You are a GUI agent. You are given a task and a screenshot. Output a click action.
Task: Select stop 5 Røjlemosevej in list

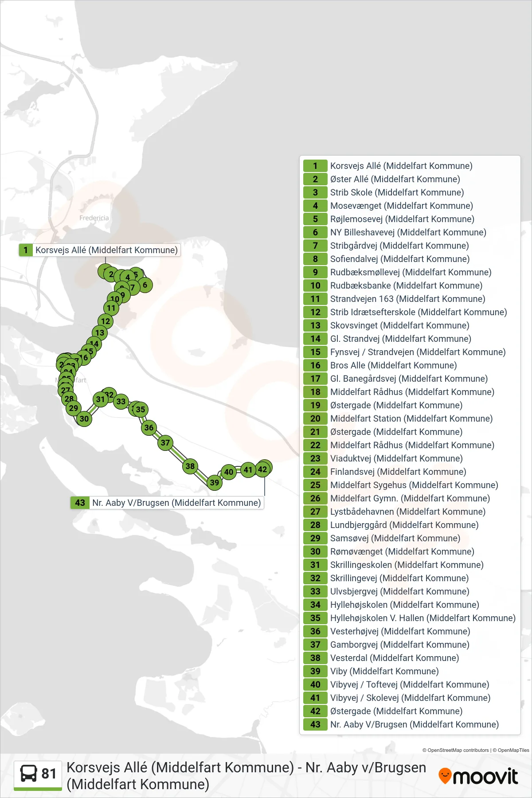pos(410,219)
